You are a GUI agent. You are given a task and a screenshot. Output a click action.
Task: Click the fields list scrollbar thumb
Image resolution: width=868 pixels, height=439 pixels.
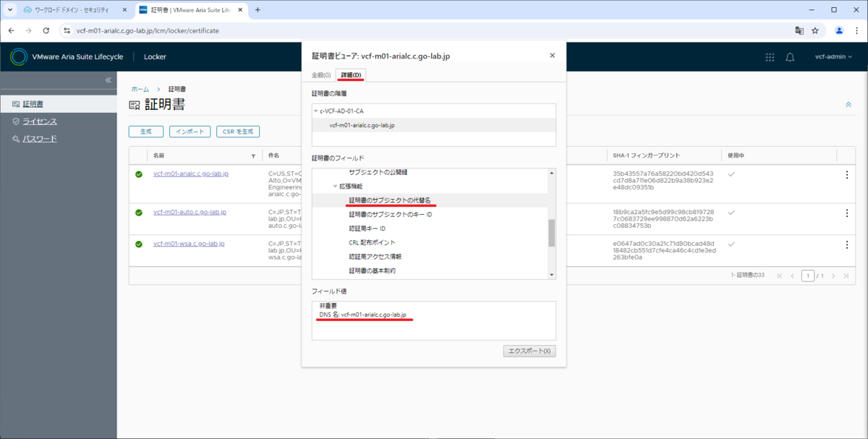552,233
